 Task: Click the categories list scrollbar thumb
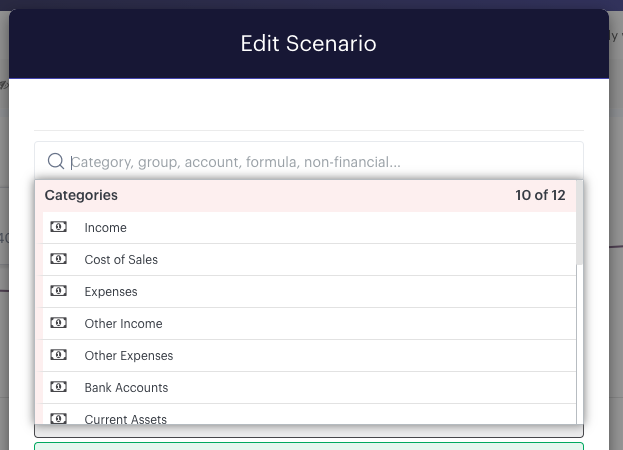click(580, 222)
